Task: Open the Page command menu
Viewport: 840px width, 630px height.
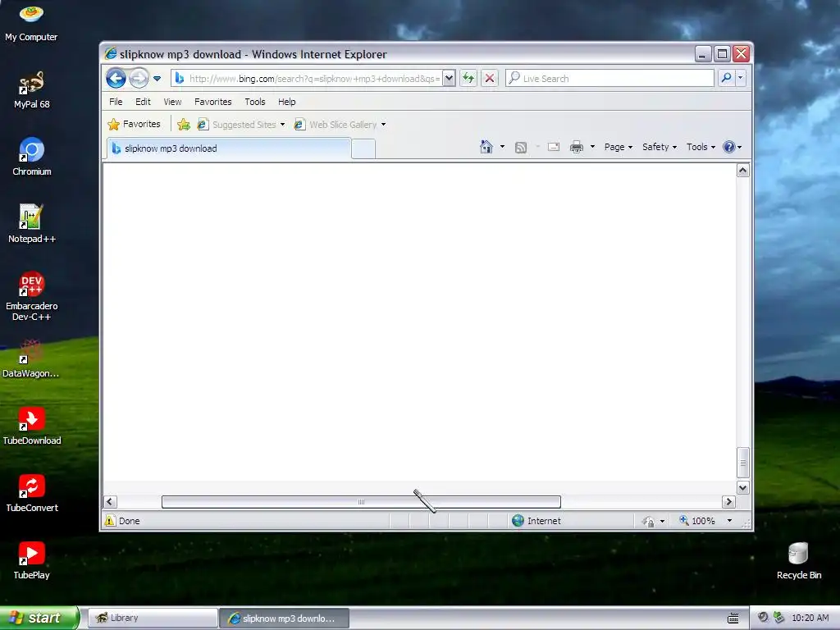Action: tap(619, 147)
